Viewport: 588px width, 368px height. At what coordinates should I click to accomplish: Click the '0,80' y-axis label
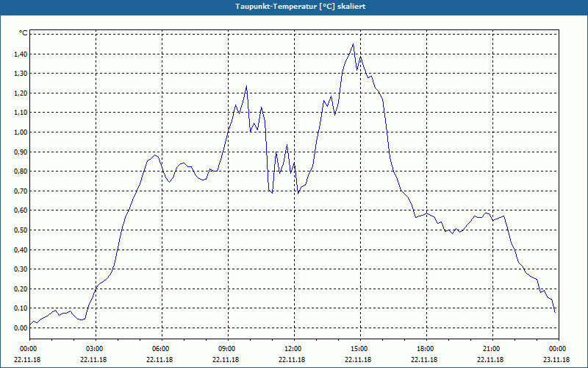(x=21, y=171)
